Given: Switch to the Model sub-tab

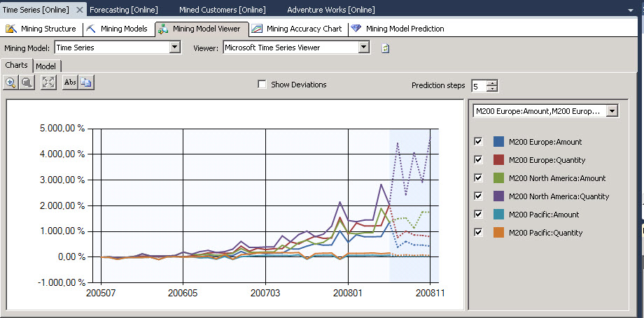Looking at the screenshot, I should pyautogui.click(x=46, y=66).
